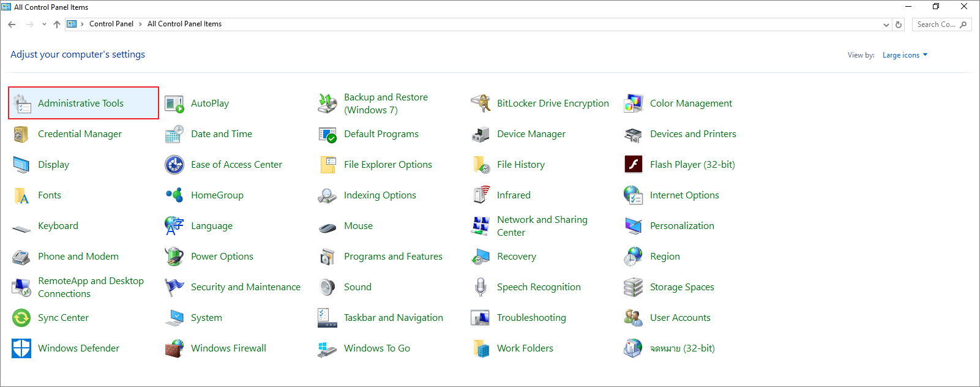Open the User Accounts icon
Viewport: 980px width, 387px height.
click(x=634, y=318)
